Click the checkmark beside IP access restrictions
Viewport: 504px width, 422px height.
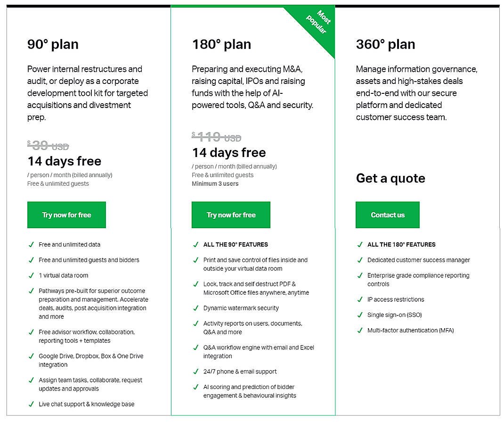tap(360, 299)
